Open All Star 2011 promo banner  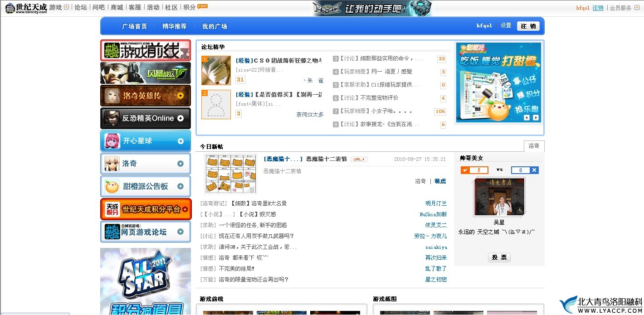point(146,281)
